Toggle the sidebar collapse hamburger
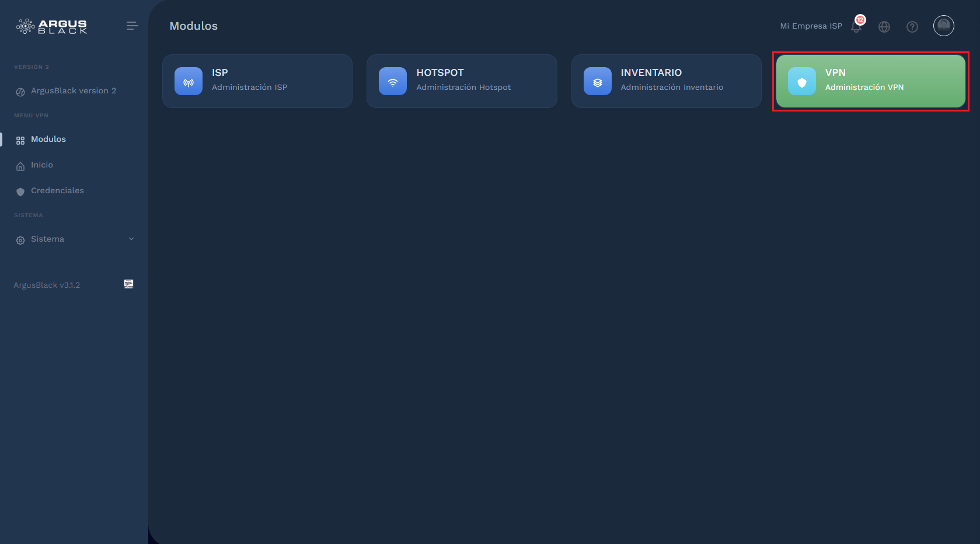 click(x=132, y=26)
